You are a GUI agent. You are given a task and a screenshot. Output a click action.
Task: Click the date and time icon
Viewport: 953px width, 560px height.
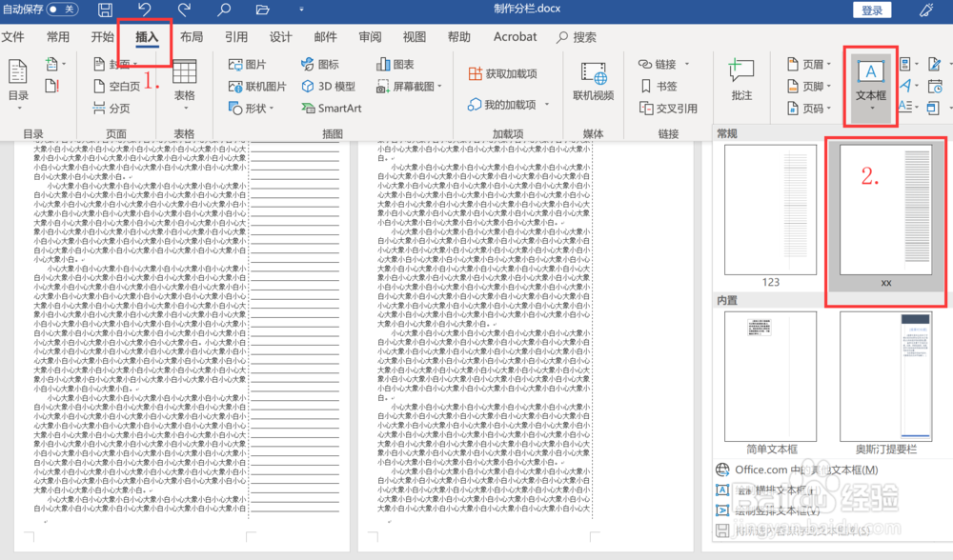[x=936, y=86]
